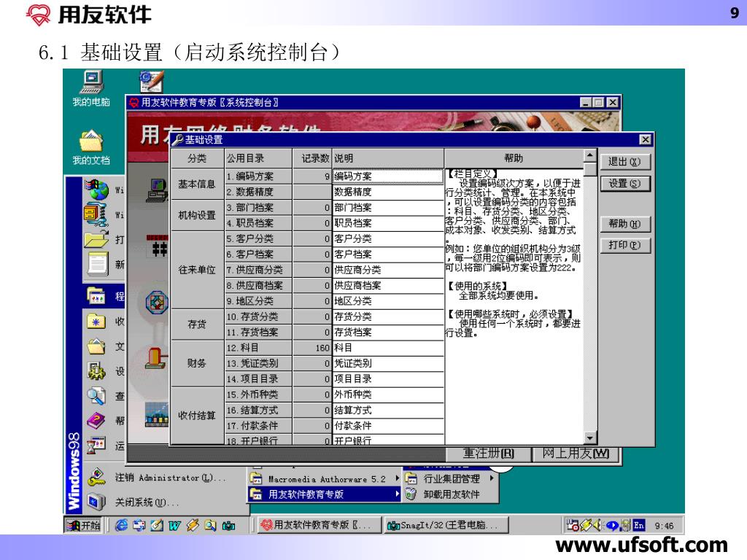
Task: Select the 行业集团管理 menu entry
Action: pyautogui.click(x=450, y=478)
